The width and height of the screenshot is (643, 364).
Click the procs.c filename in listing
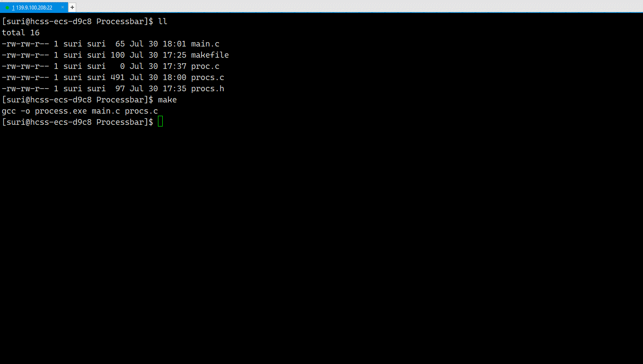[x=207, y=77]
